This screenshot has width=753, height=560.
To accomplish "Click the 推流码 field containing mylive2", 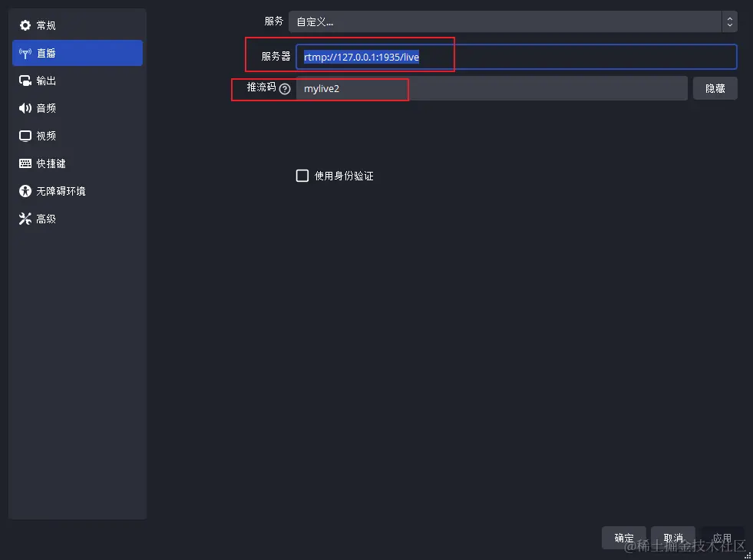I will pos(492,88).
